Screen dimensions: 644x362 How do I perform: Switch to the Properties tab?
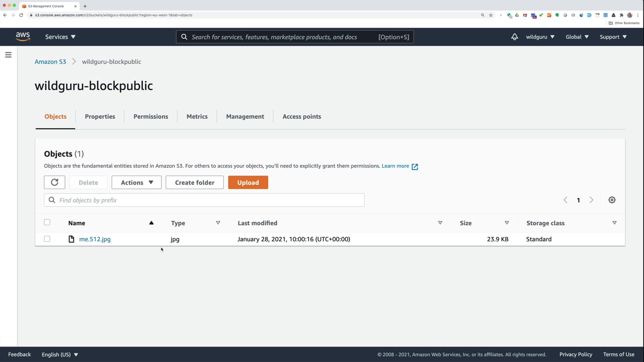point(100,117)
